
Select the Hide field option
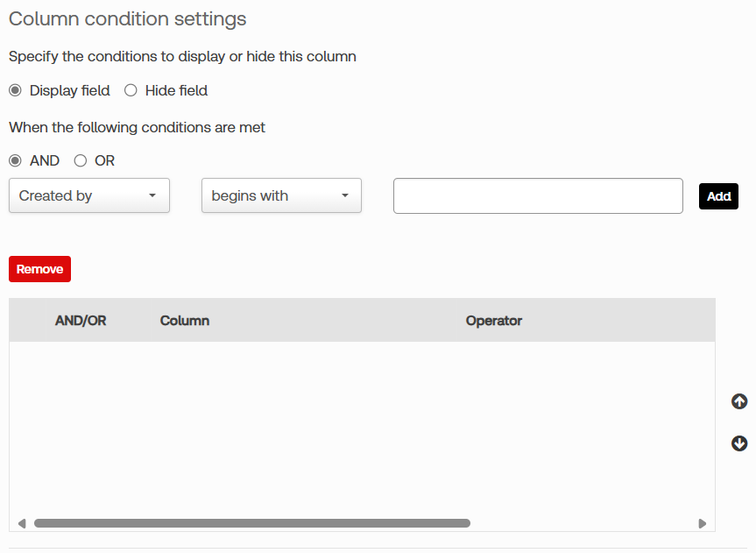[131, 90]
